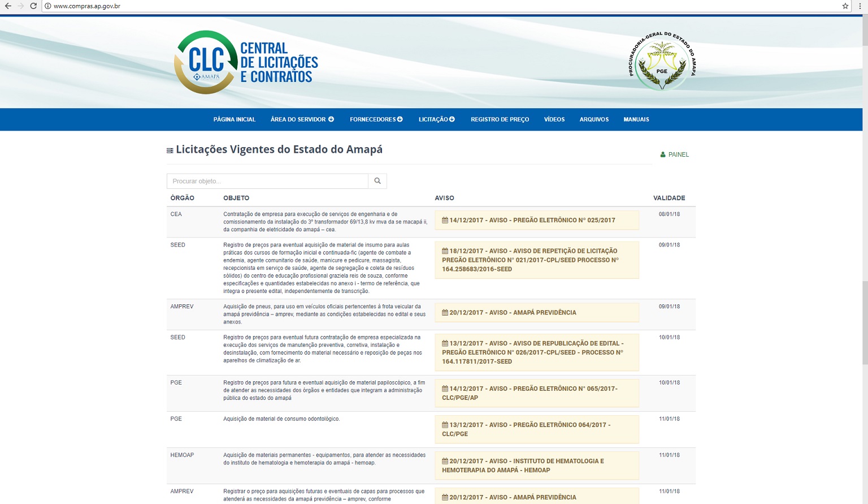
Task: Open the Chrome three-dot menu
Action: click(860, 6)
